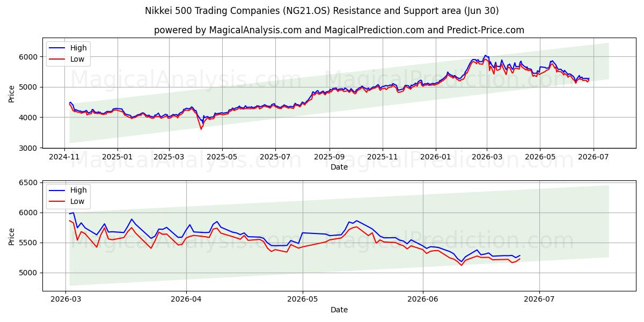Click the '6000' y-axis tick in top chart
This screenshot has height=322, width=644.
(28, 57)
